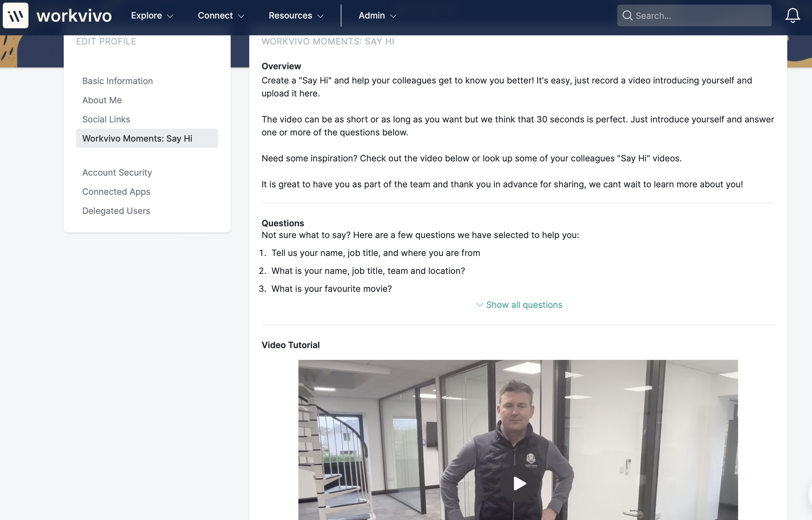Click the video tutorial thumbnail
Viewport: 812px width, 520px height.
518,440
